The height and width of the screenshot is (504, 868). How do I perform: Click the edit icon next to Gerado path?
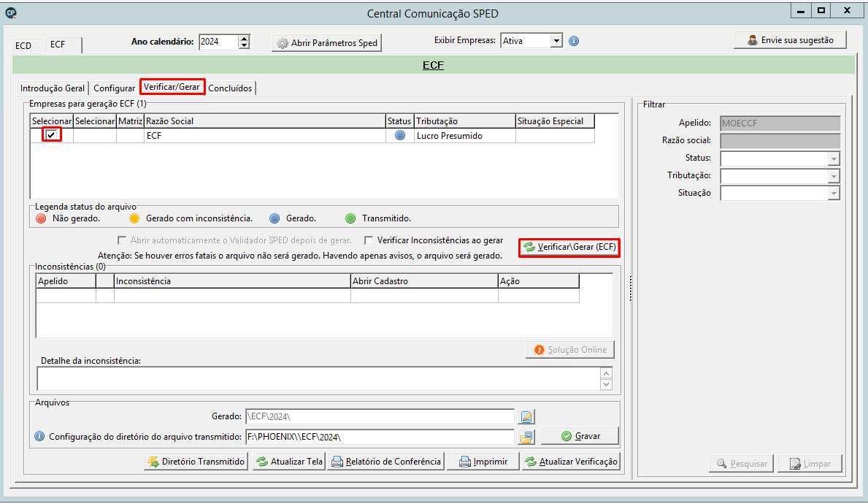point(526,416)
